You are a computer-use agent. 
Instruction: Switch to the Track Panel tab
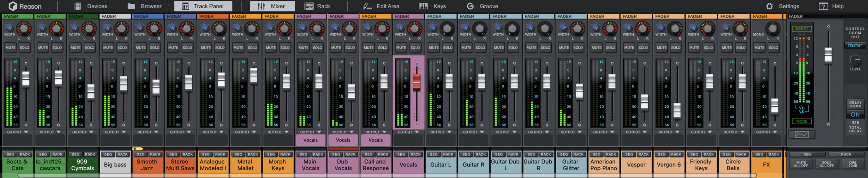pos(203,6)
